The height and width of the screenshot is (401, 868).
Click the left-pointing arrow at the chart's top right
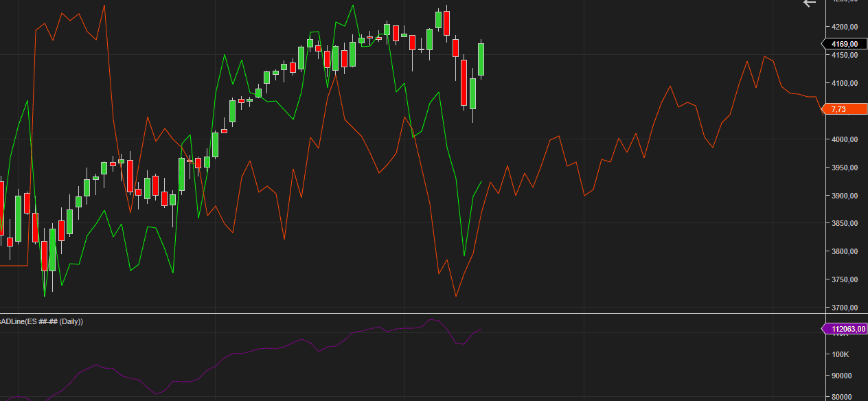point(810,3)
